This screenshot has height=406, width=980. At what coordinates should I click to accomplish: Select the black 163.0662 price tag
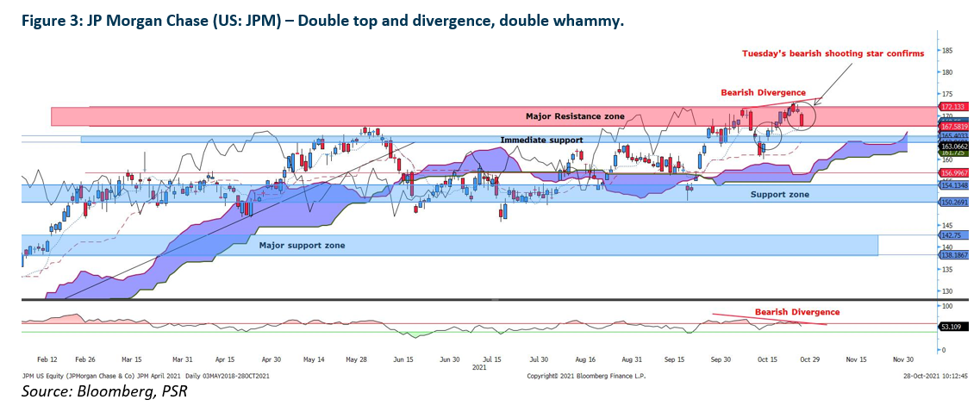coord(954,147)
